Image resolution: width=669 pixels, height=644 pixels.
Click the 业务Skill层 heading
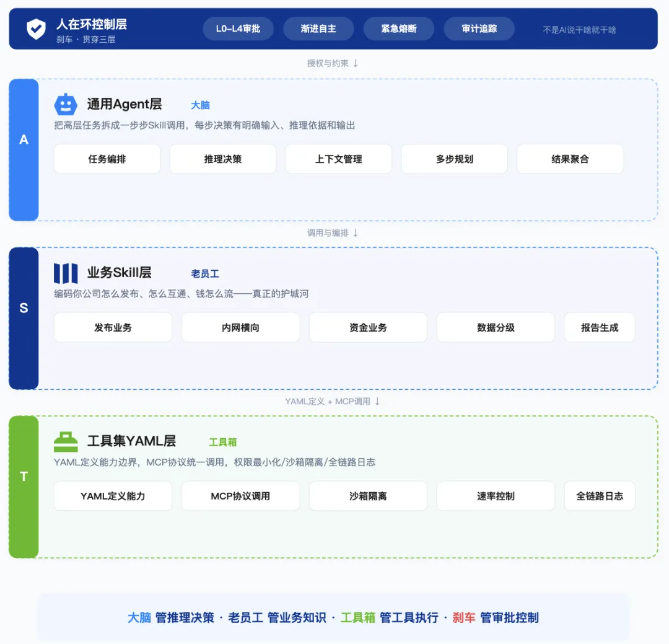tap(120, 272)
